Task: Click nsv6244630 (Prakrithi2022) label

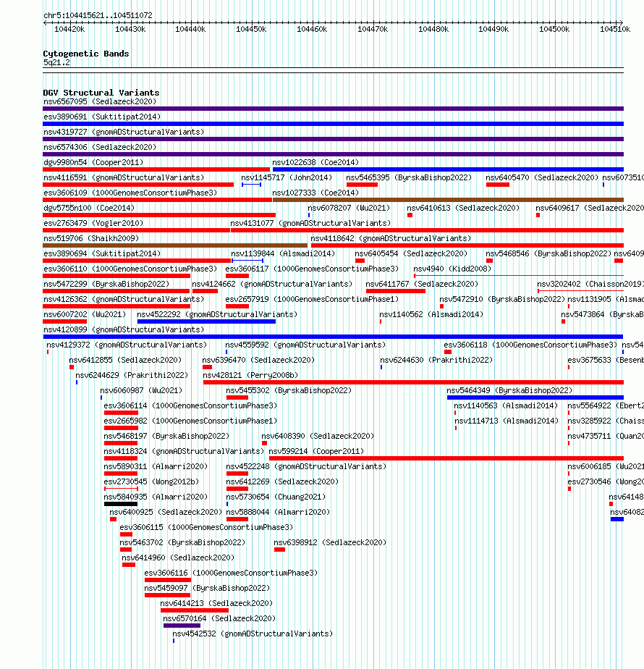Action: click(x=436, y=360)
